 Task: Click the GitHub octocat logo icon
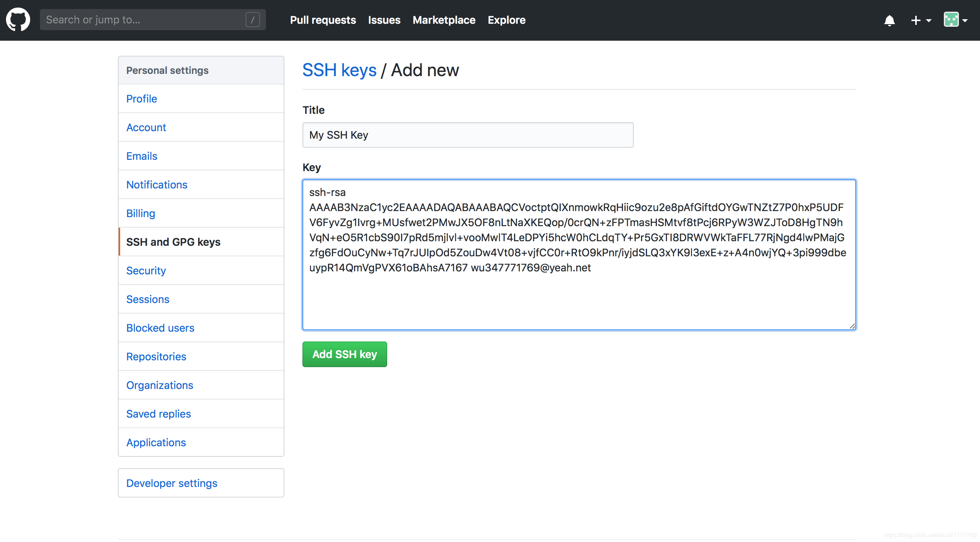coord(20,20)
